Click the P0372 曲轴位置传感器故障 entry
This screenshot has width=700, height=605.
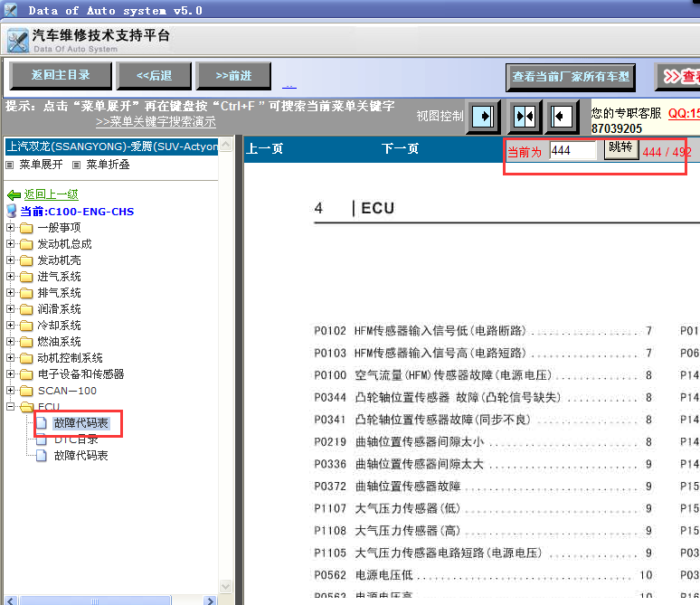483,487
